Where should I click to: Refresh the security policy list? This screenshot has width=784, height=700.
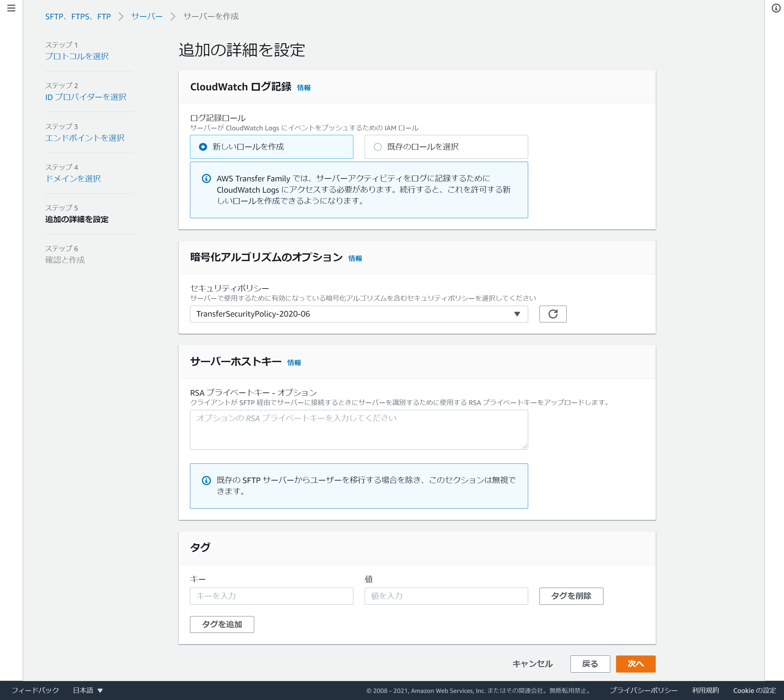coord(552,314)
